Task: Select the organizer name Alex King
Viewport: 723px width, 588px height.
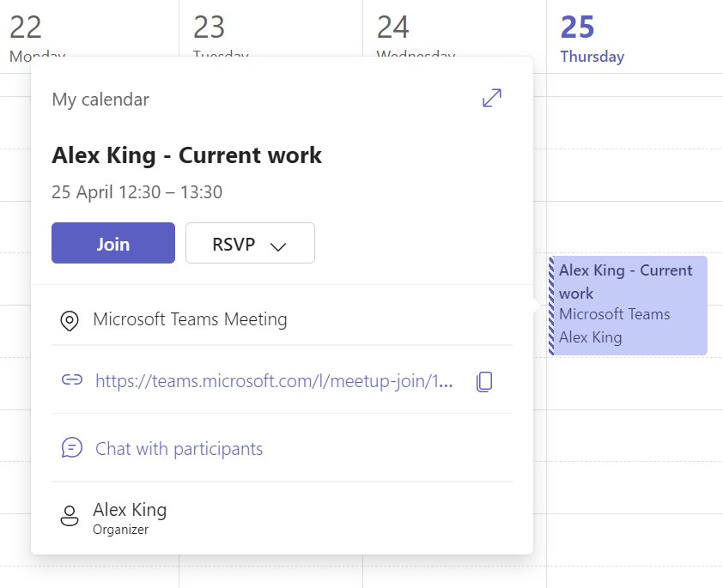Action: pos(130,510)
